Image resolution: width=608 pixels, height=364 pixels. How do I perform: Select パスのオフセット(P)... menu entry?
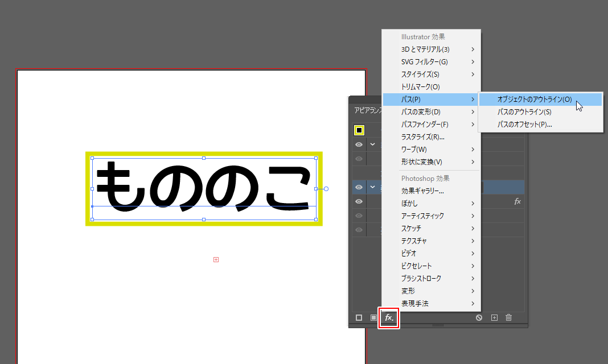tap(524, 125)
